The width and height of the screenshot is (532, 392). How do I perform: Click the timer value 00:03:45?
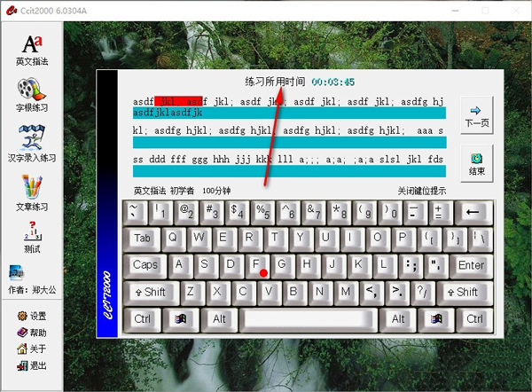[332, 82]
